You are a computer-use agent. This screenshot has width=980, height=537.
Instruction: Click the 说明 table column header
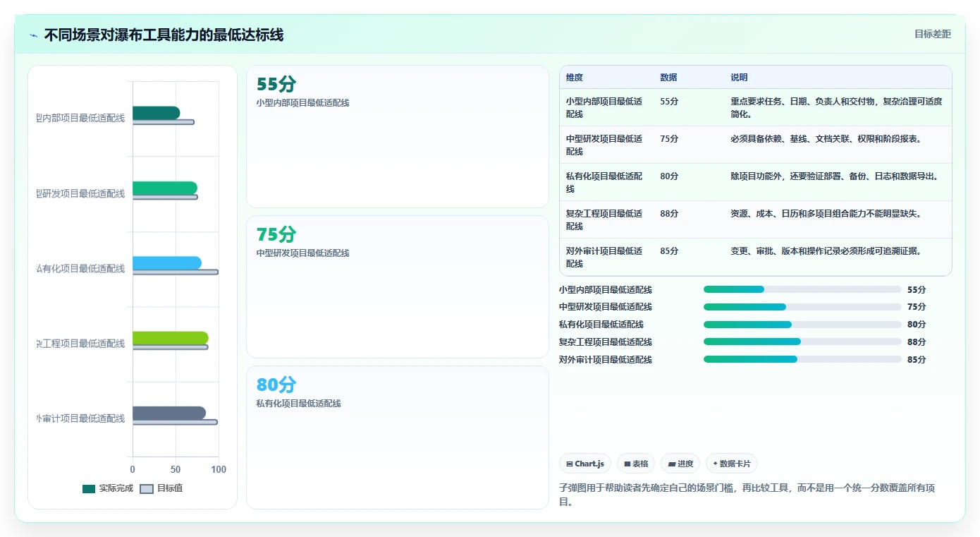(x=739, y=78)
